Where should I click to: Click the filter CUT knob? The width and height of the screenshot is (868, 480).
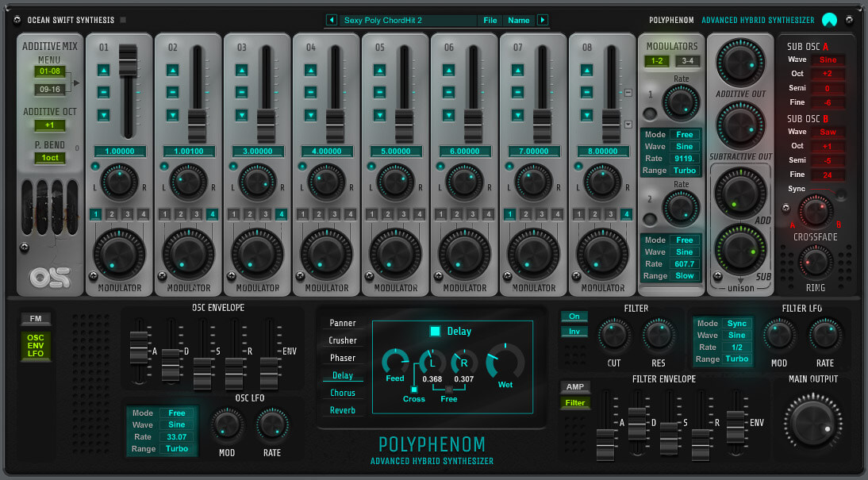[613, 336]
